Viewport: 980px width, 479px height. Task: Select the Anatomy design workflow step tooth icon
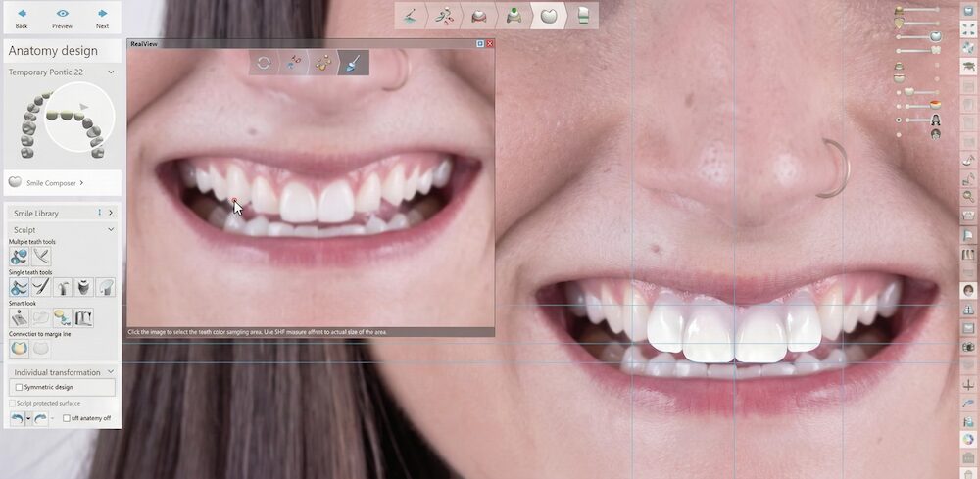(x=549, y=15)
